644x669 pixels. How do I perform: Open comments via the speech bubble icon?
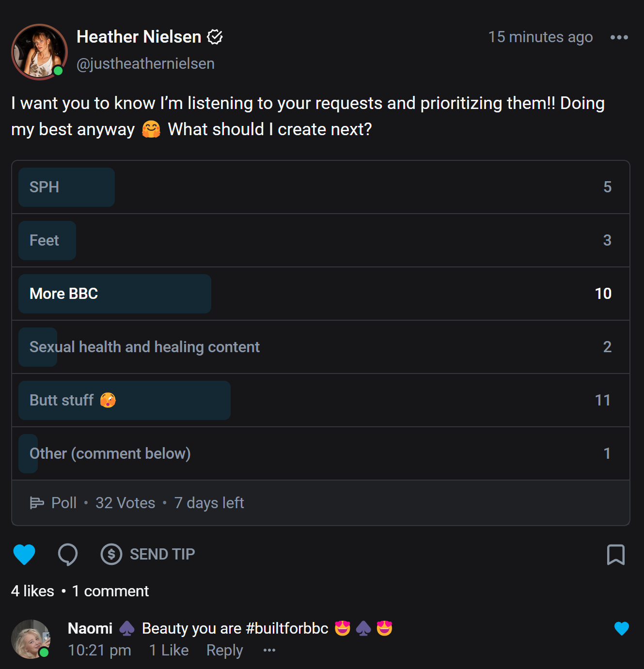coord(68,554)
